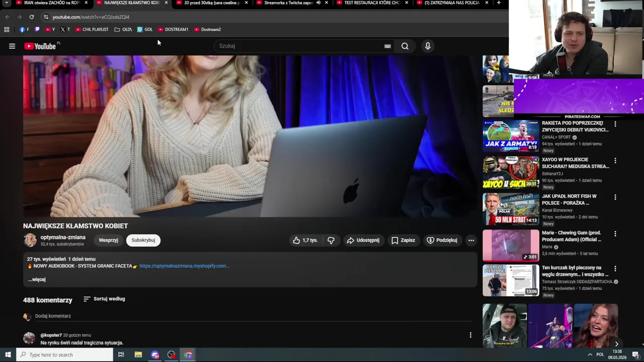Image resolution: width=644 pixels, height=362 pixels.
Task: Open the on-screen keyboard icon in search
Action: (x=387, y=46)
